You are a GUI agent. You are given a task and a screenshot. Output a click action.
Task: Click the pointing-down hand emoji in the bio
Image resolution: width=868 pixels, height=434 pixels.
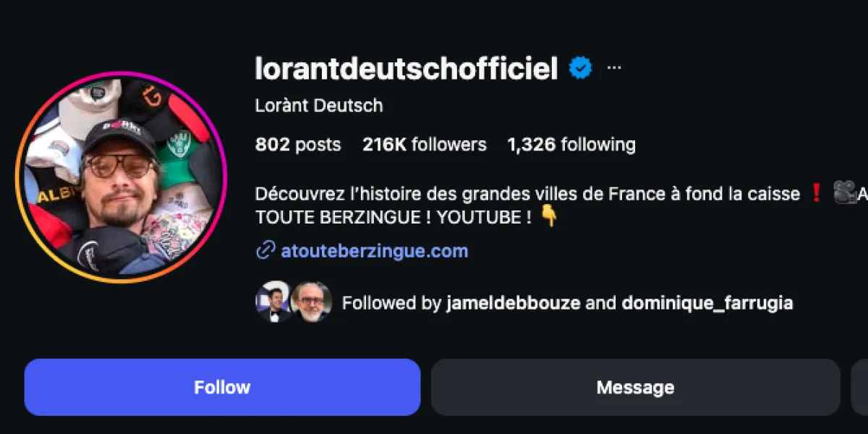point(549,217)
